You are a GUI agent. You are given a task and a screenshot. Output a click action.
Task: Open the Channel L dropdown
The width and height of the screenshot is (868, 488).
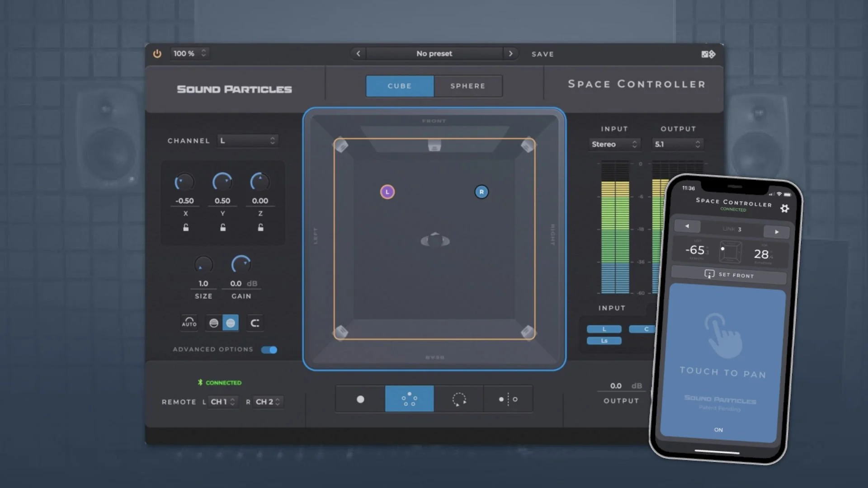coord(248,141)
